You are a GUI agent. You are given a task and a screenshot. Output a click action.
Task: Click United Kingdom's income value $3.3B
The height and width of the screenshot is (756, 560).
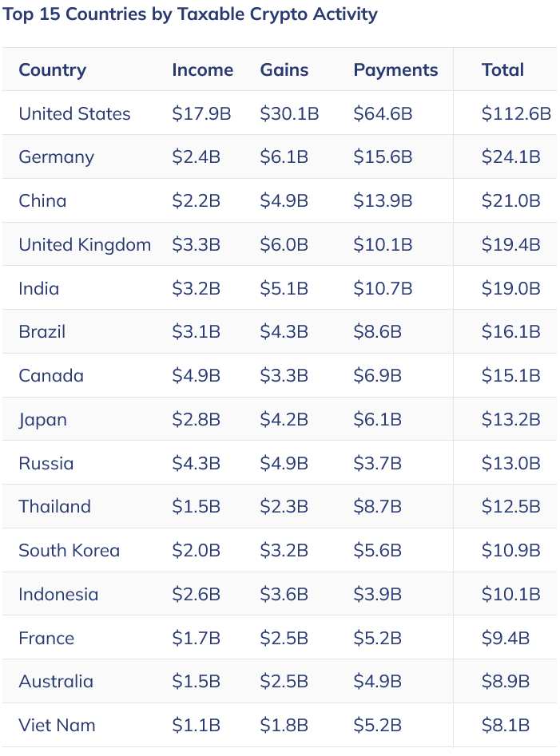click(x=196, y=244)
